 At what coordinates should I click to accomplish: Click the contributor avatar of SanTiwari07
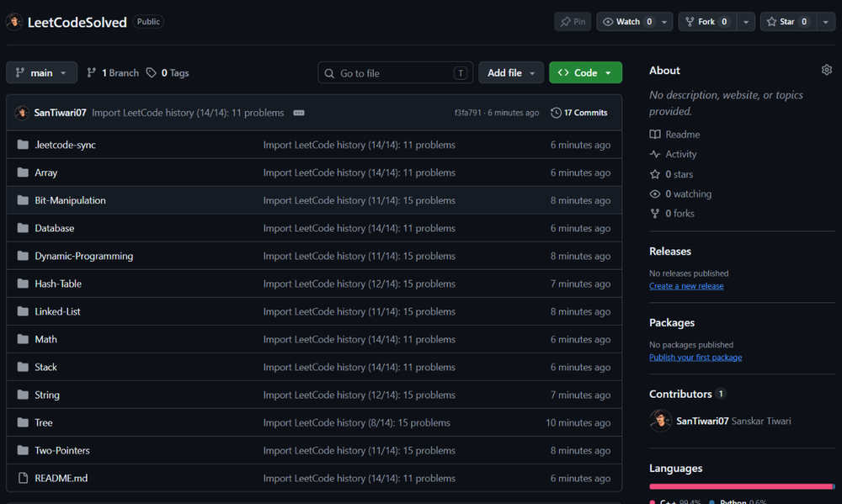pos(660,421)
